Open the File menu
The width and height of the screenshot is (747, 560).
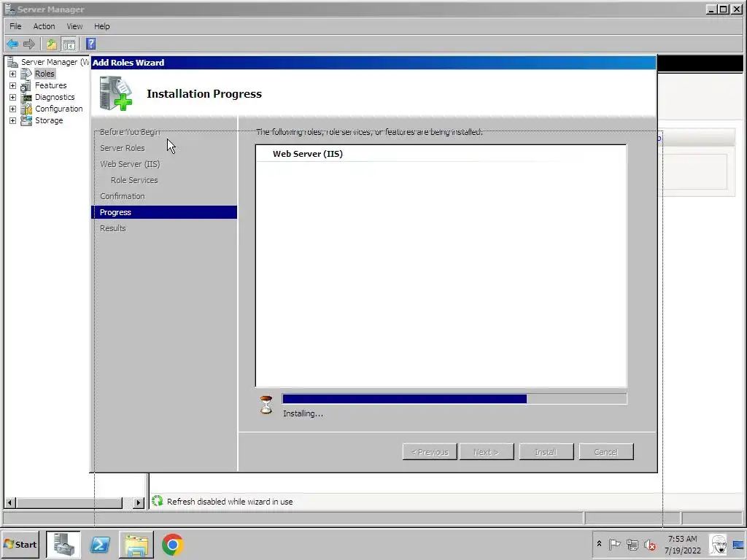(15, 26)
